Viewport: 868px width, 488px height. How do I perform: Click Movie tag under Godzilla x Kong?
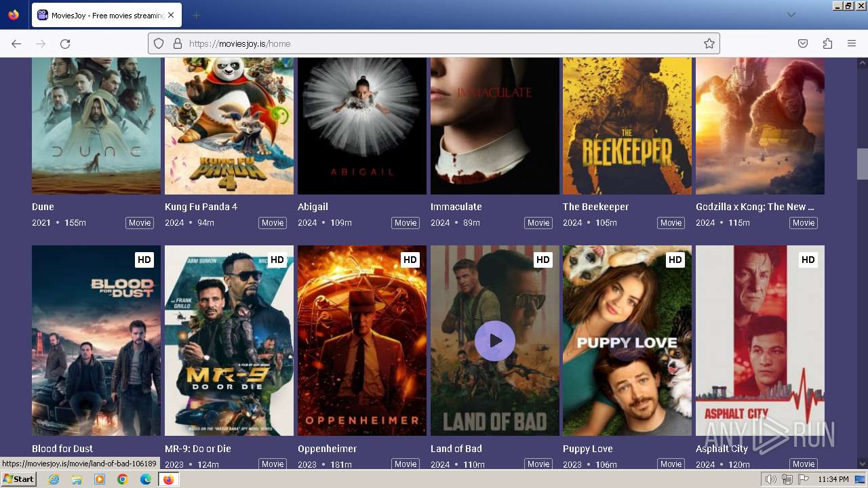[804, 223]
